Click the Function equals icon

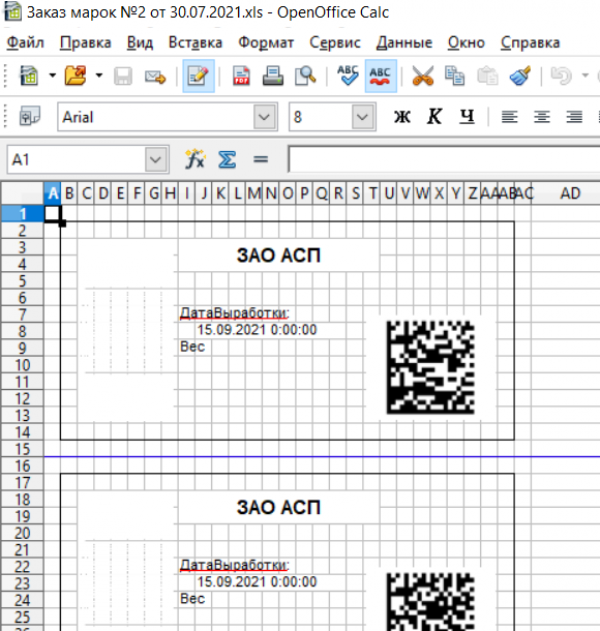(x=261, y=160)
